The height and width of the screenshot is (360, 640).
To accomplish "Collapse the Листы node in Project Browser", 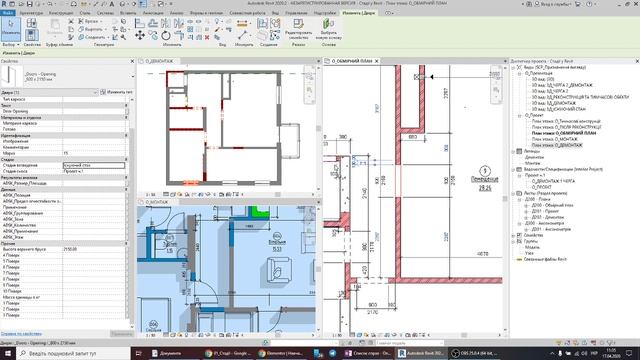I will 513,193.
